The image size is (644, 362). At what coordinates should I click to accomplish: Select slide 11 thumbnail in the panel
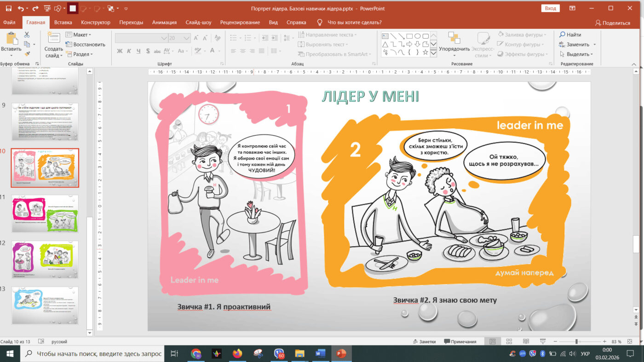[45, 214]
